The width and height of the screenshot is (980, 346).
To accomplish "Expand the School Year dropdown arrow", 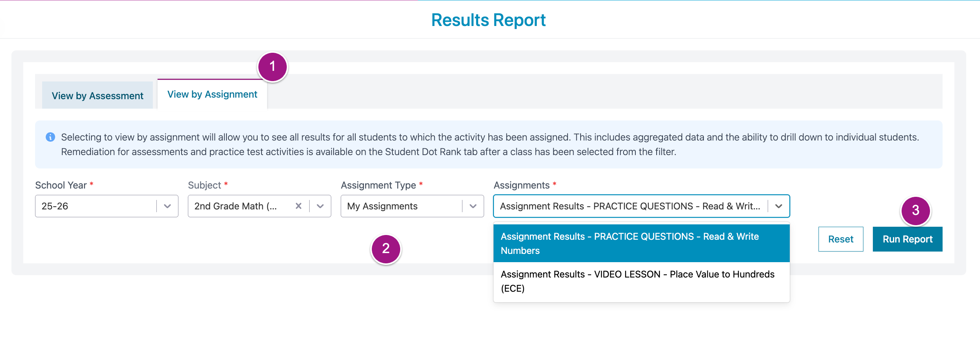I will 167,206.
